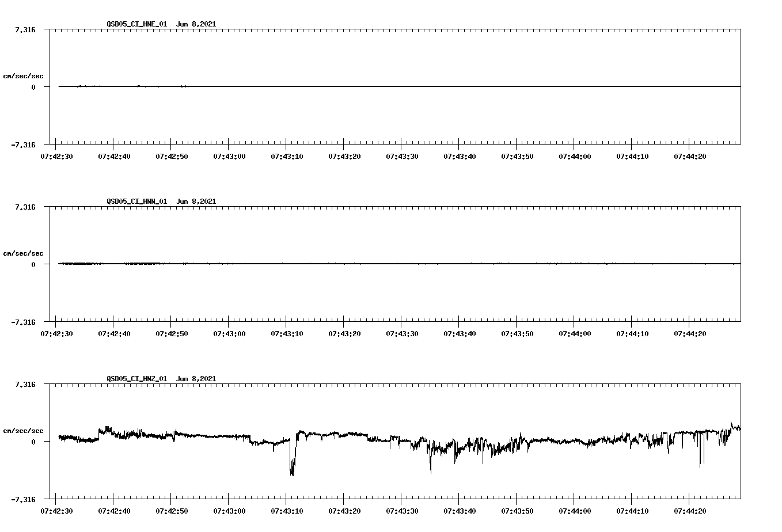The image size is (782, 532).
Task: Click the 07:43:50 time label under HNE plot
Action: pos(517,156)
